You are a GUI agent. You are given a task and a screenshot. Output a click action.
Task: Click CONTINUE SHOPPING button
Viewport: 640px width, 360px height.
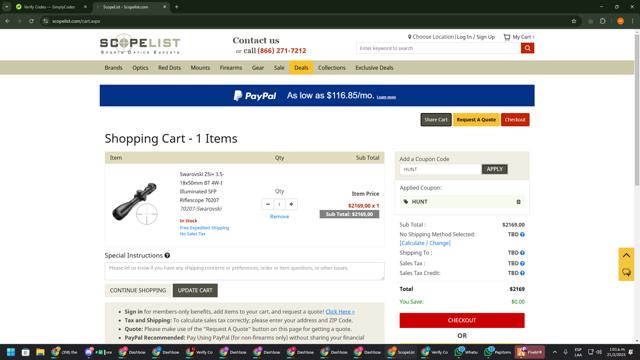[138, 290]
